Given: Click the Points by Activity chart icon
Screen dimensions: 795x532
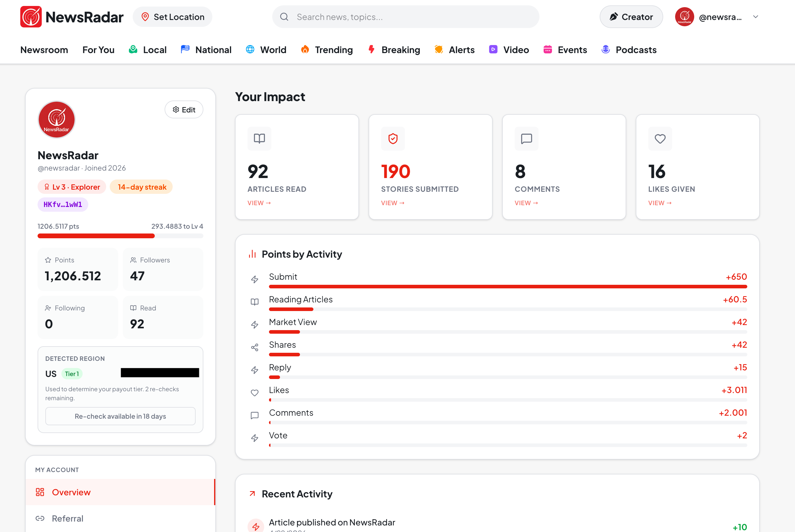Looking at the screenshot, I should click(252, 254).
